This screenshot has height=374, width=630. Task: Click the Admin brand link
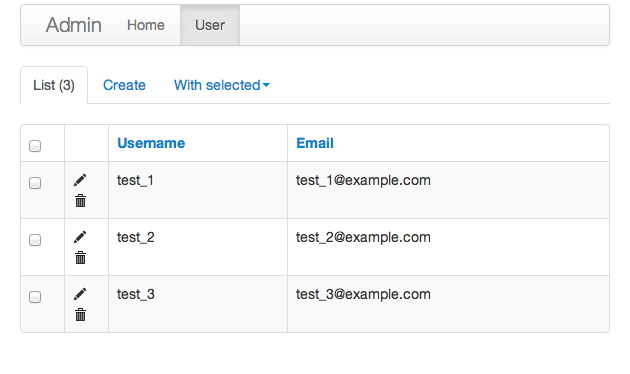coord(74,25)
